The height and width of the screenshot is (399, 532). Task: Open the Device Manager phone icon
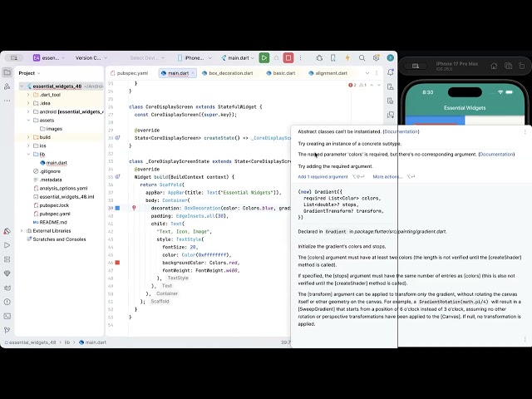click(333, 58)
